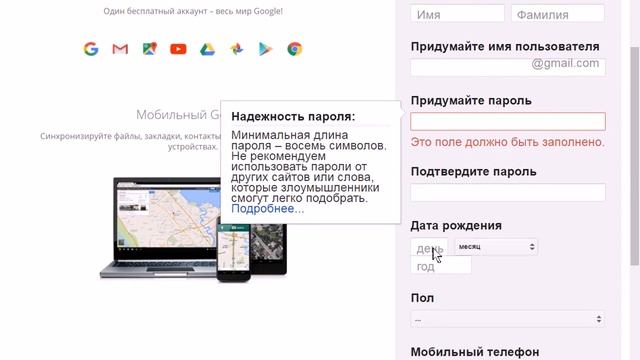Click the Google Drive icon
Image resolution: width=640 pixels, height=360 pixels.
pyautogui.click(x=207, y=49)
